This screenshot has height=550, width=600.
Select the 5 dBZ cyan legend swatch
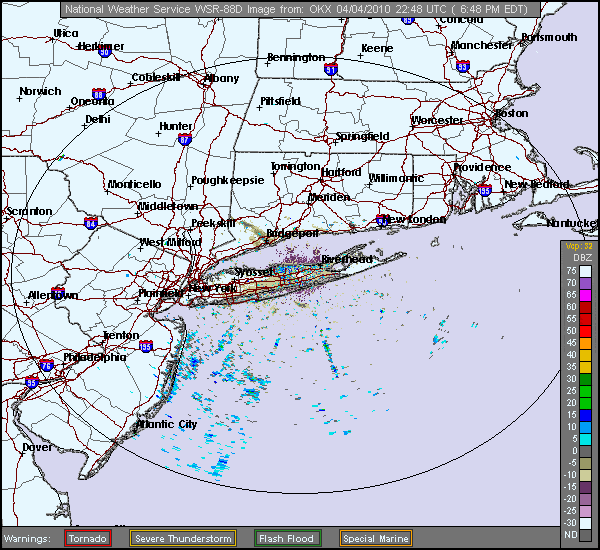[585, 439]
